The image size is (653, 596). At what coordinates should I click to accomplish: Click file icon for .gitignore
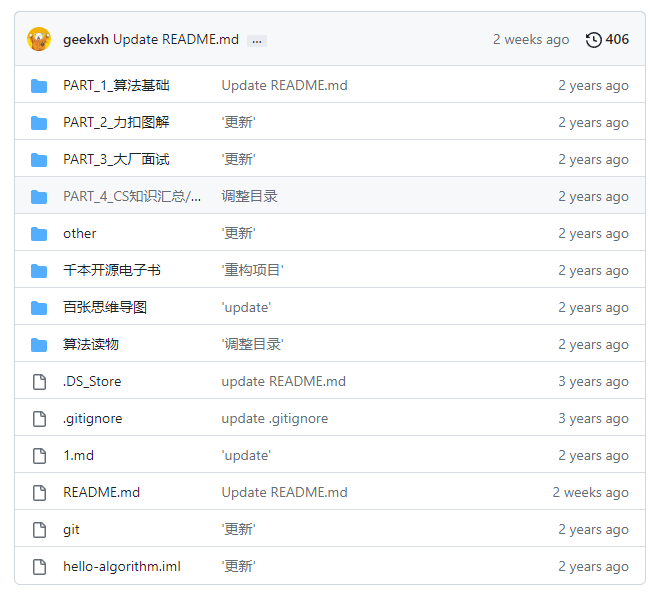[40, 419]
